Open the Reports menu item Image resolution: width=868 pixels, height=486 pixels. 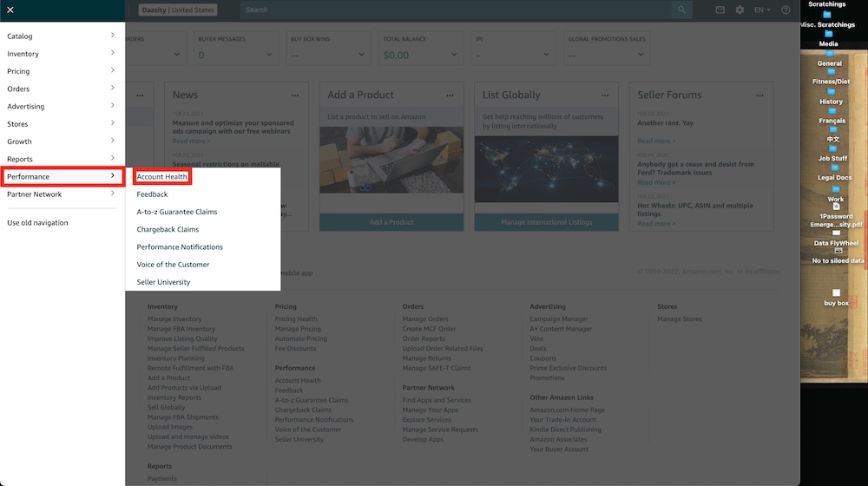tap(62, 160)
